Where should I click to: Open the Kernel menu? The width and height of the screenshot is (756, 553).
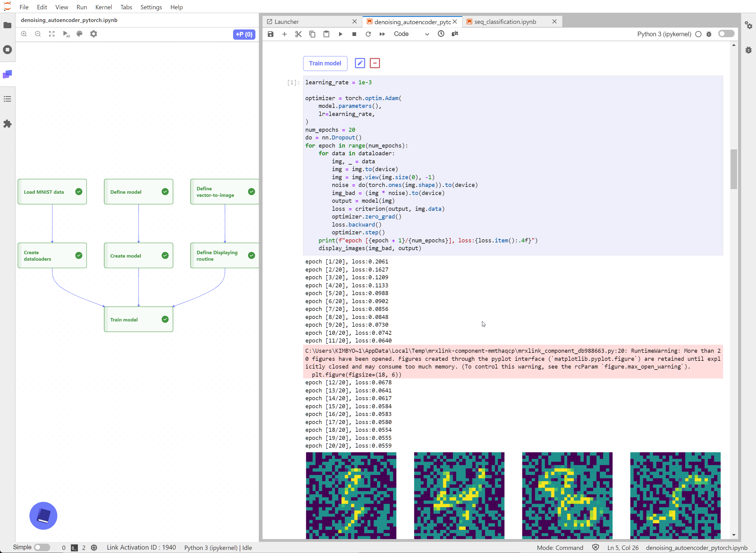(x=104, y=7)
